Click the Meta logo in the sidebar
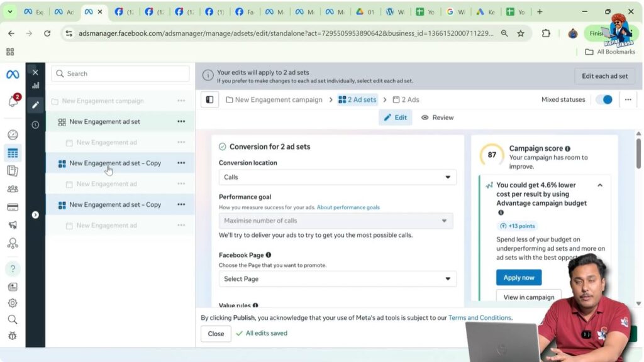 13,74
